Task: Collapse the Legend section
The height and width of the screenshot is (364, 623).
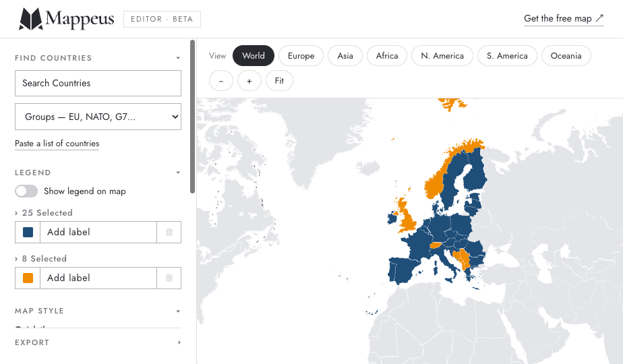Action: (x=178, y=173)
